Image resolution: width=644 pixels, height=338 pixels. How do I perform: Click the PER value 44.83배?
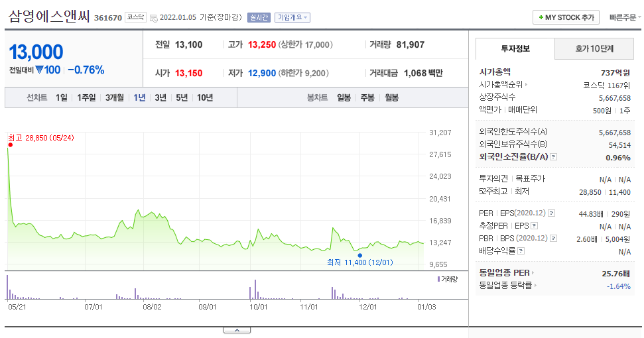591,214
